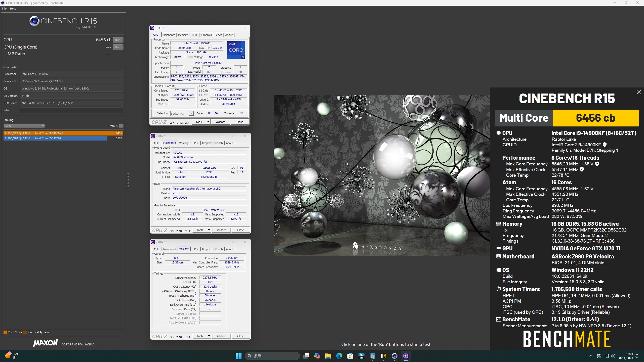
Task: Open Bench tab in bottom CPU-Z window
Action: [219, 249]
